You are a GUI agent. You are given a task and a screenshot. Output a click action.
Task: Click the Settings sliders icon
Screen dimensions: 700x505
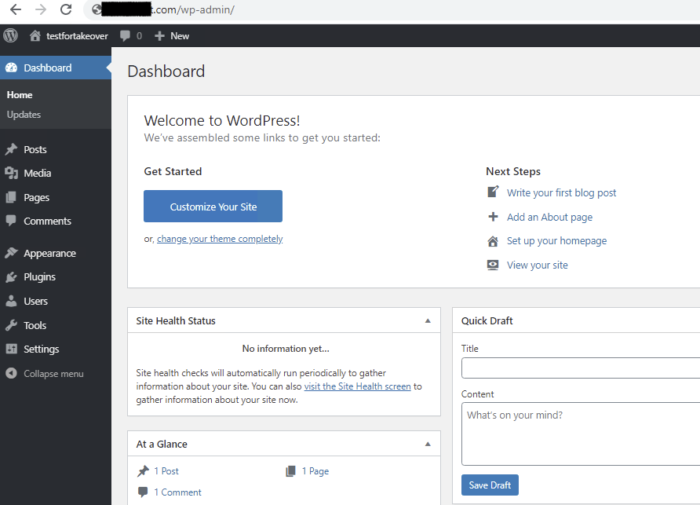pyautogui.click(x=11, y=349)
